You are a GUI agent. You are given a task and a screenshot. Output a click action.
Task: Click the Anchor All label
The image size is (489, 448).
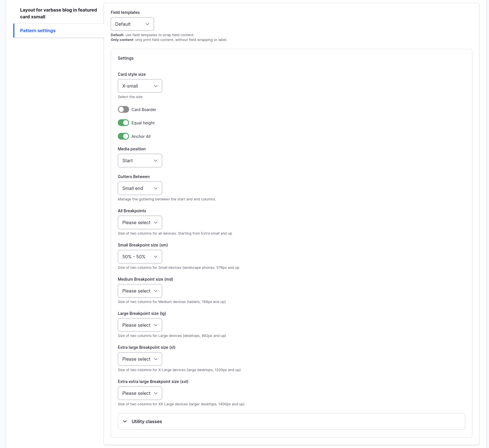141,137
